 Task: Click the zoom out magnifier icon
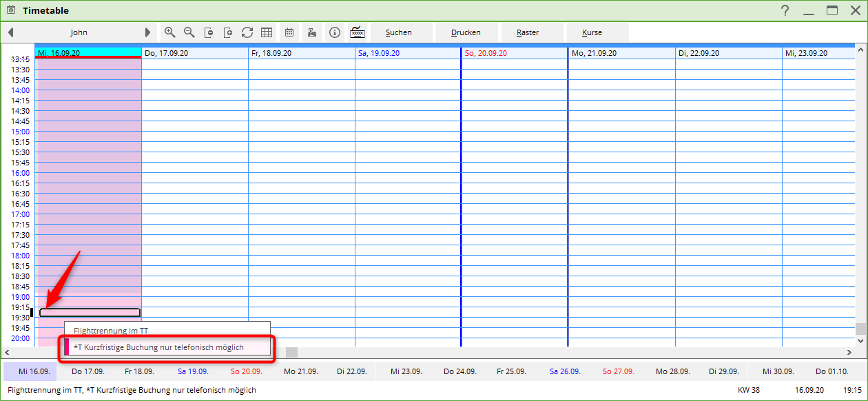point(189,32)
